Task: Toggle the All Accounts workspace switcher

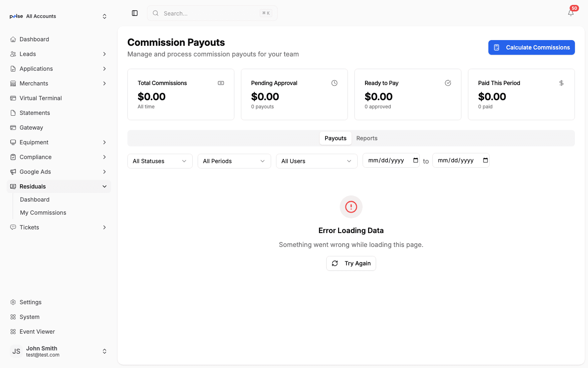Action: point(105,16)
